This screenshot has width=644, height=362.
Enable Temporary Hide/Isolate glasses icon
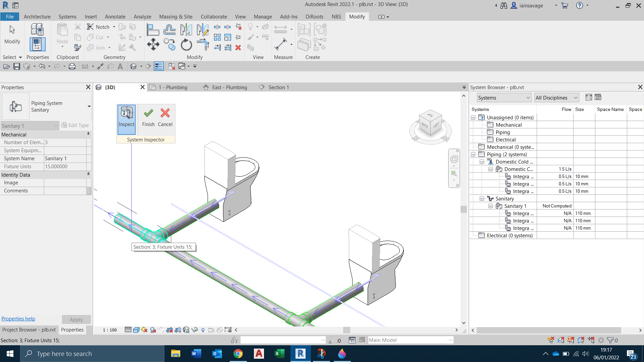[195, 330]
